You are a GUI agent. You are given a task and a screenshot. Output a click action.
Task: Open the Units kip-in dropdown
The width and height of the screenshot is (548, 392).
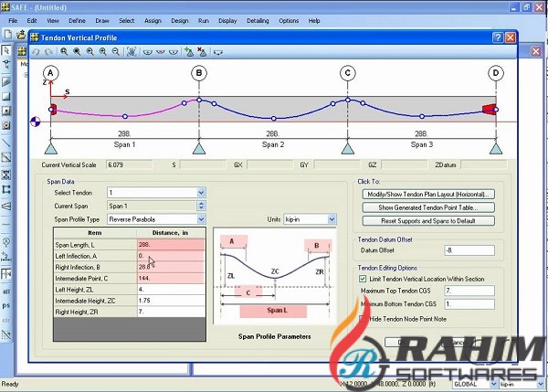coord(332,219)
